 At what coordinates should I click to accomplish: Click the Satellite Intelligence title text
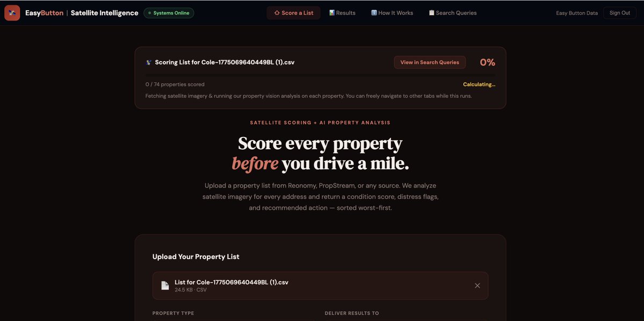tap(104, 13)
